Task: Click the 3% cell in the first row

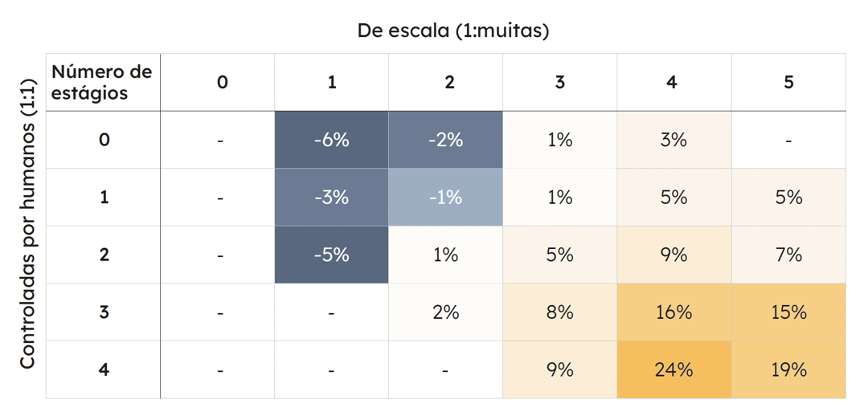Action: pos(674,140)
